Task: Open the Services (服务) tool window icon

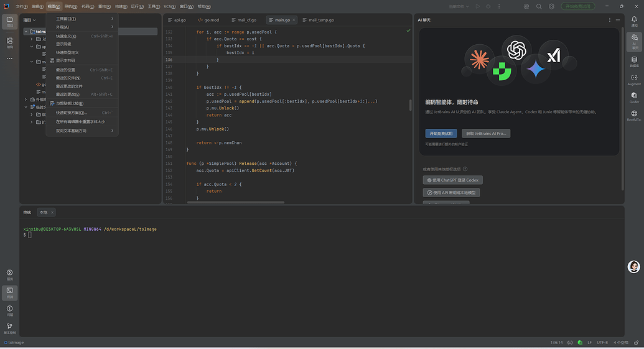Action: [x=9, y=275]
